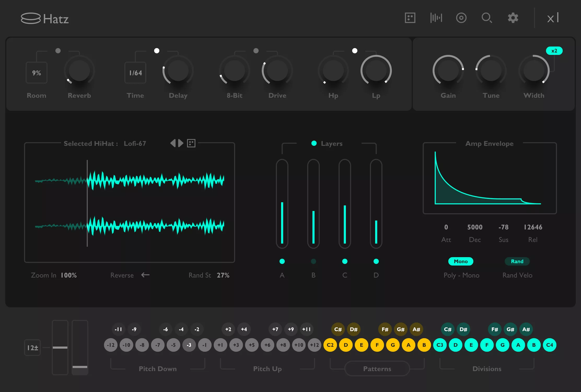Select the record target icon in the toolbar

461,18
